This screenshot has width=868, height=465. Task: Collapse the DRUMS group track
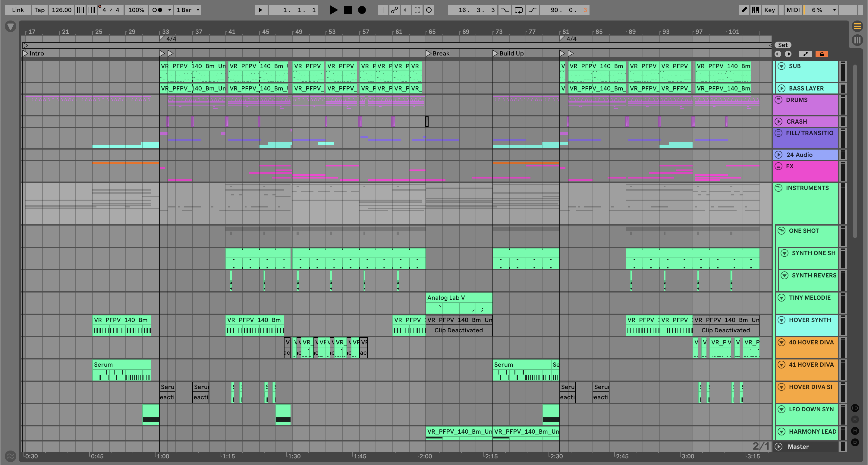click(778, 100)
